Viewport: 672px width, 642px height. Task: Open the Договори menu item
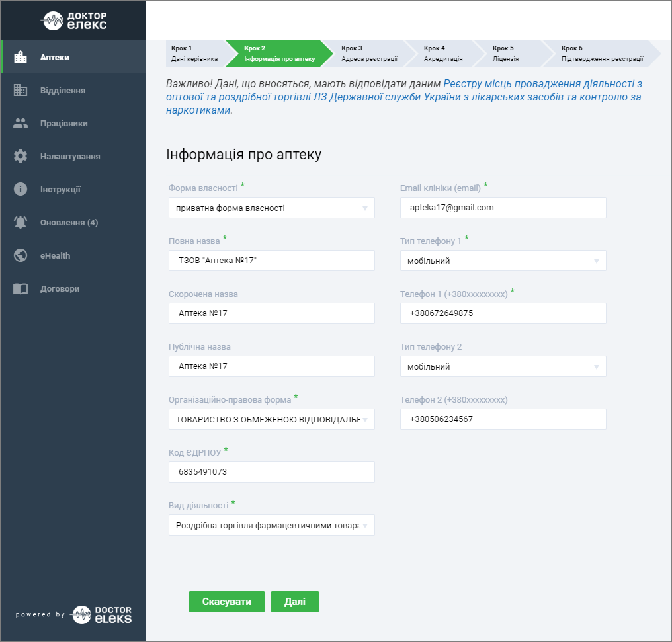click(73, 289)
